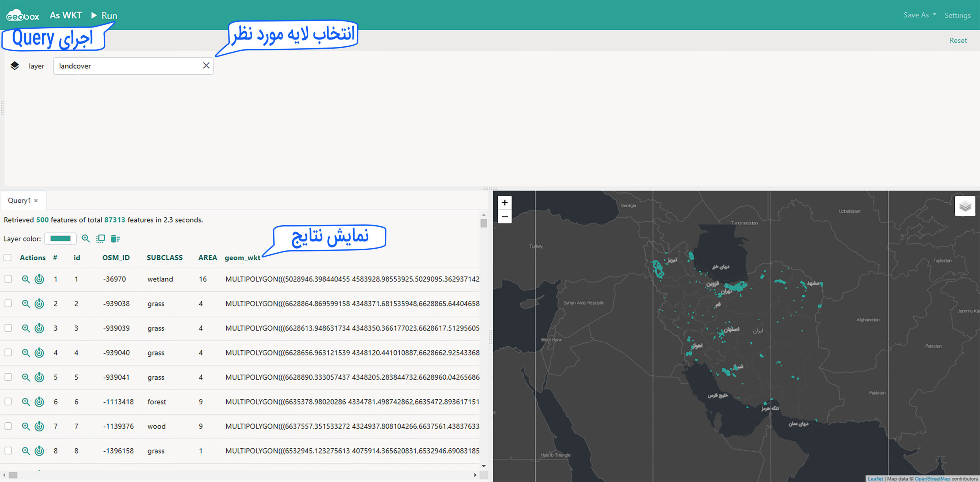The image size is (980, 482).
Task: Click the highlight icon in row 3
Action: click(39, 328)
